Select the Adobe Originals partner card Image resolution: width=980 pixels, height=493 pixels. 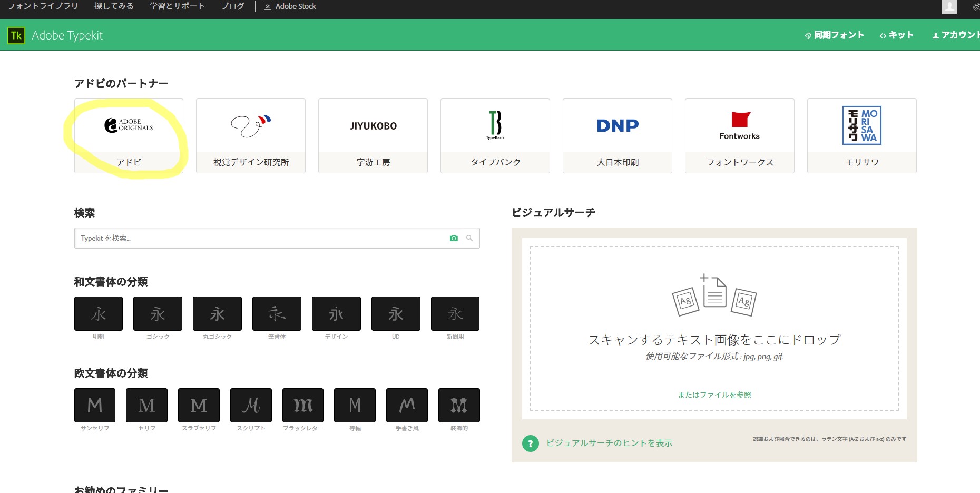129,136
